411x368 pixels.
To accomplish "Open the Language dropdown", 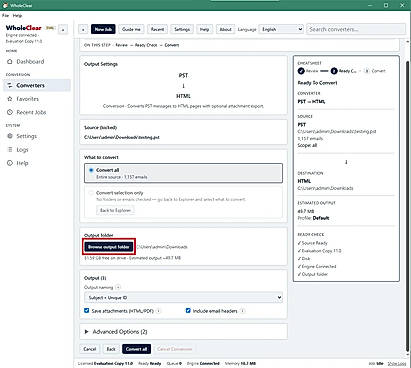I will [x=281, y=29].
